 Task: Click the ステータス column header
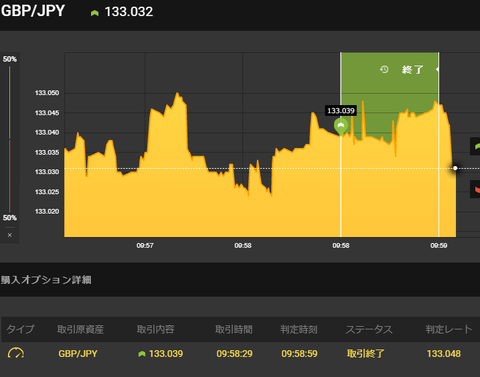pos(369,329)
